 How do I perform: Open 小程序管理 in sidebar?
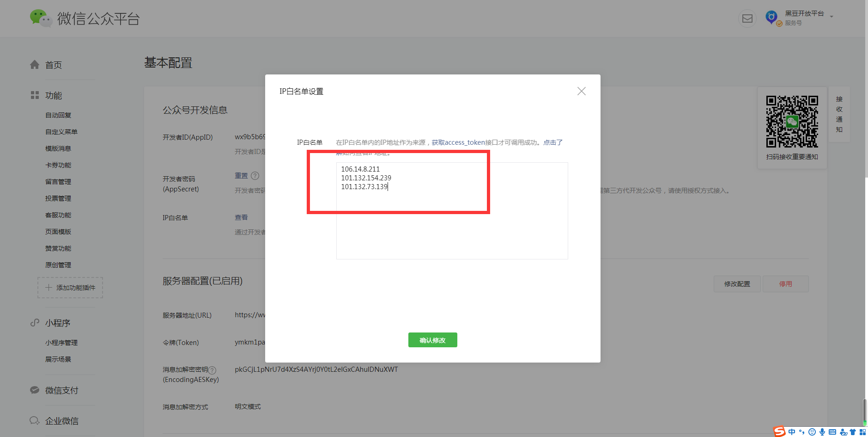61,343
